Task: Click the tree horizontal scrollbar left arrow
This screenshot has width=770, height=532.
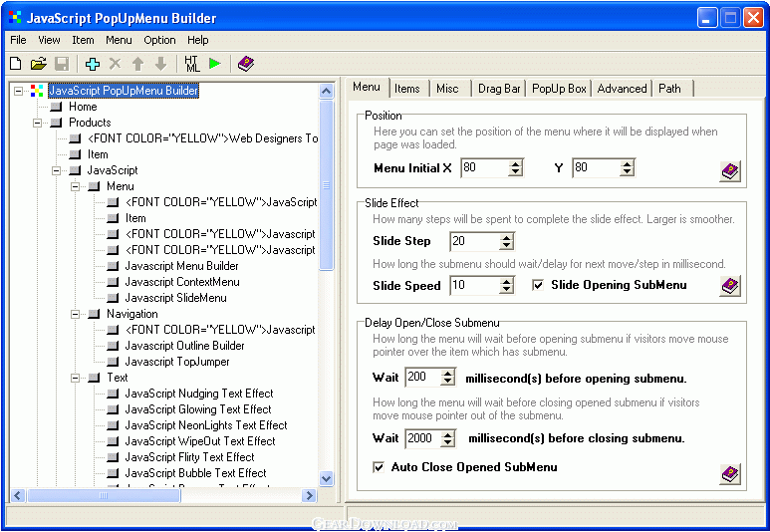Action: coord(18,495)
